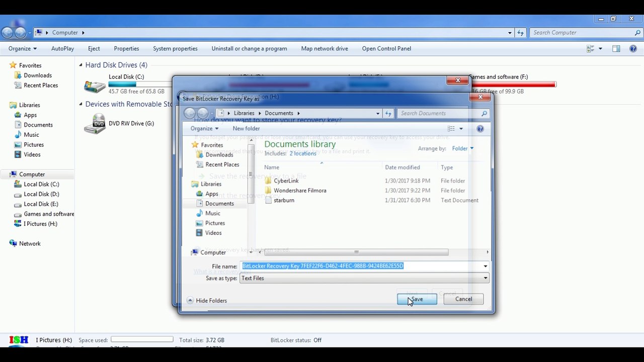Select DVD RW Drive (G:) icon
Screen dimensions: 644x362
pos(95,124)
